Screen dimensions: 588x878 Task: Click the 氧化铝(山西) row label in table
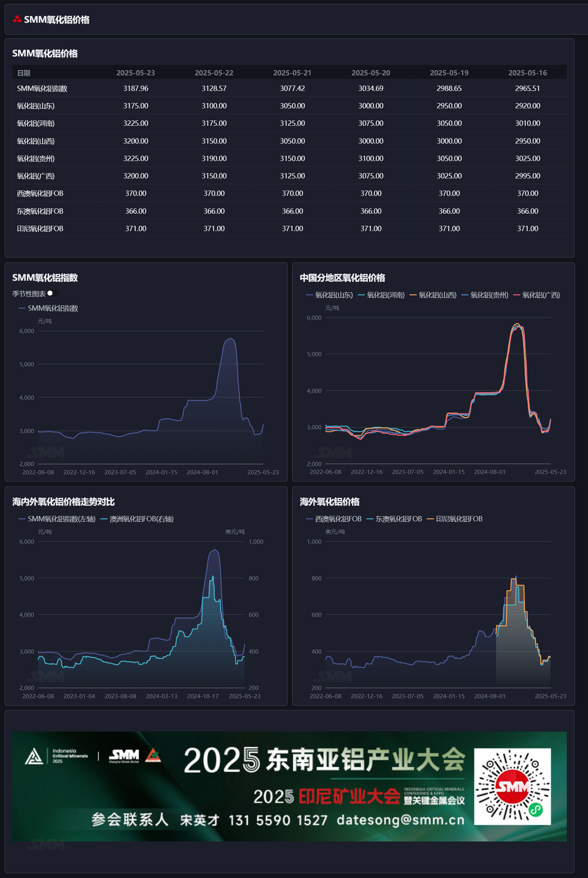(x=36, y=141)
